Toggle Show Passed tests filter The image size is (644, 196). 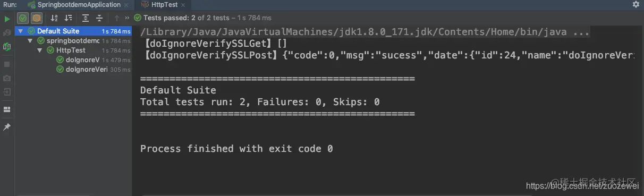click(x=23, y=18)
